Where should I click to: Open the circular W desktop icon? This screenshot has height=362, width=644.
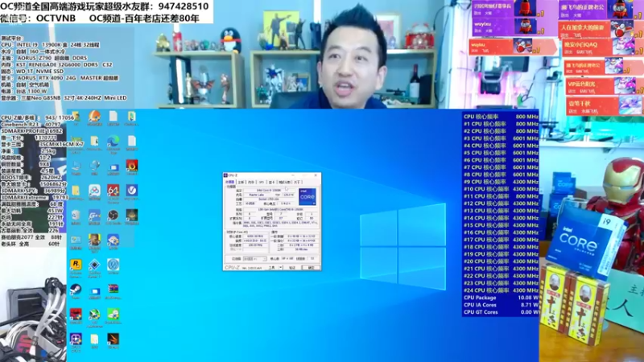(x=113, y=265)
